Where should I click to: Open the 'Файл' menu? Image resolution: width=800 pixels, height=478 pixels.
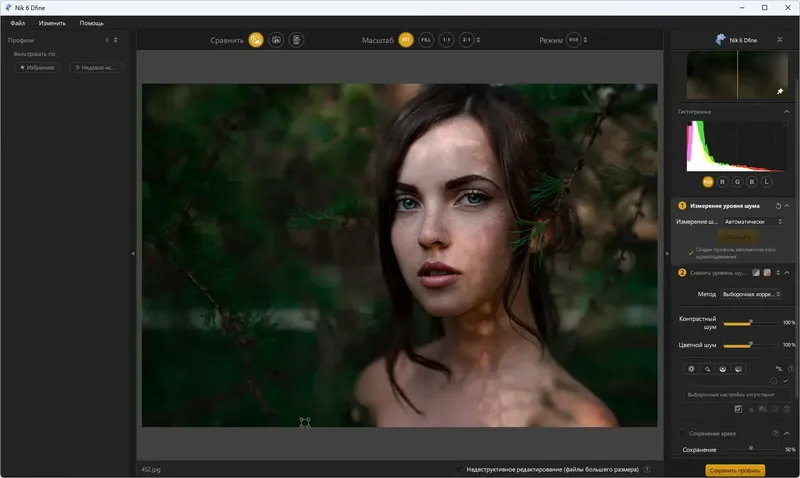pyautogui.click(x=18, y=22)
